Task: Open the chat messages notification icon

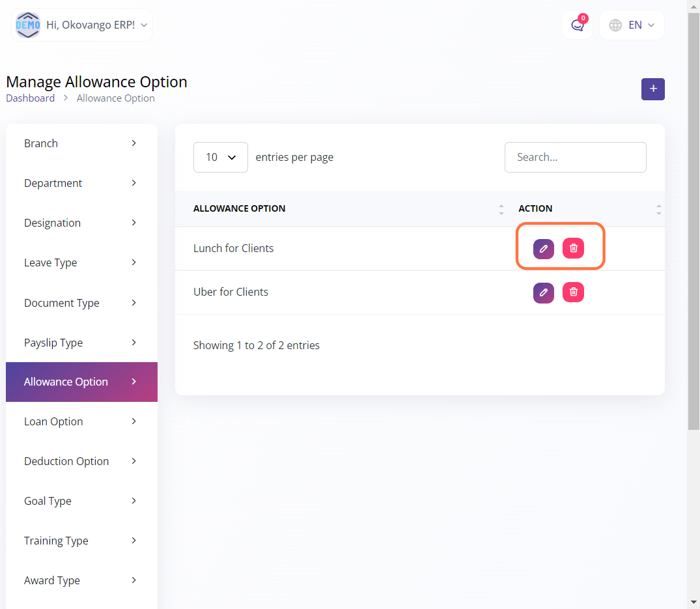Action: 577,25
